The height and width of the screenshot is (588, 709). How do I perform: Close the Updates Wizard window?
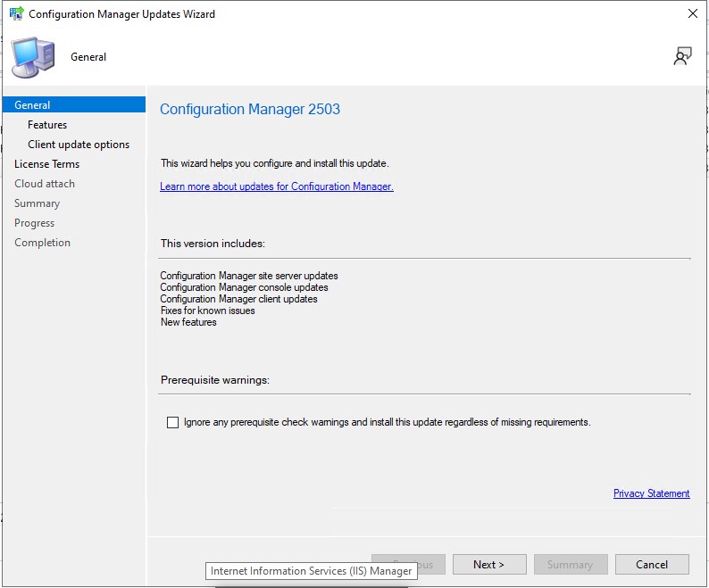point(692,14)
